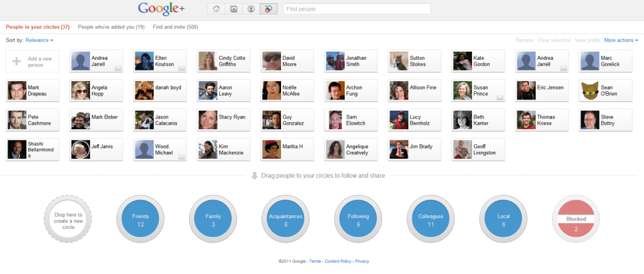
Task: Select the danah boyd card
Action: [160, 91]
